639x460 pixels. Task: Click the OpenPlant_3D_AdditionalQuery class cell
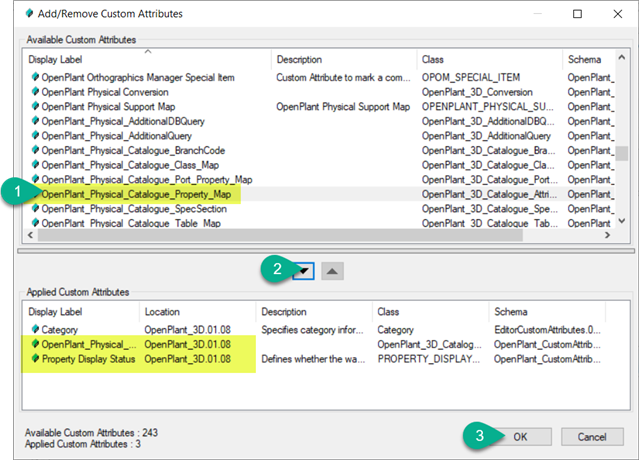click(x=486, y=136)
